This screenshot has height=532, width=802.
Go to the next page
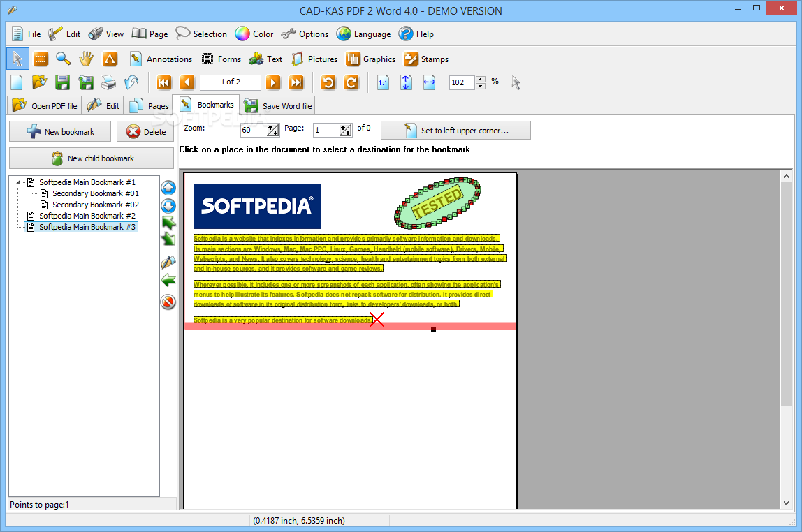(273, 82)
